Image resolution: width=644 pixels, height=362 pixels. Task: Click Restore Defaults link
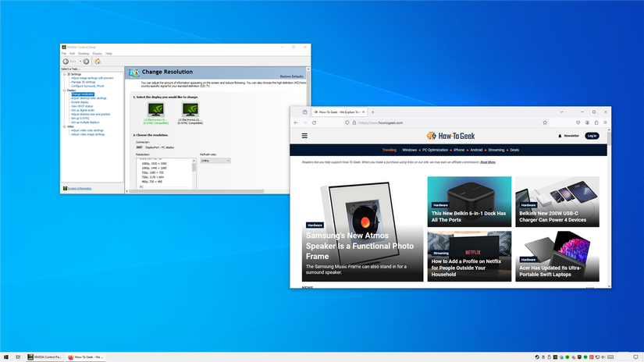click(x=292, y=76)
